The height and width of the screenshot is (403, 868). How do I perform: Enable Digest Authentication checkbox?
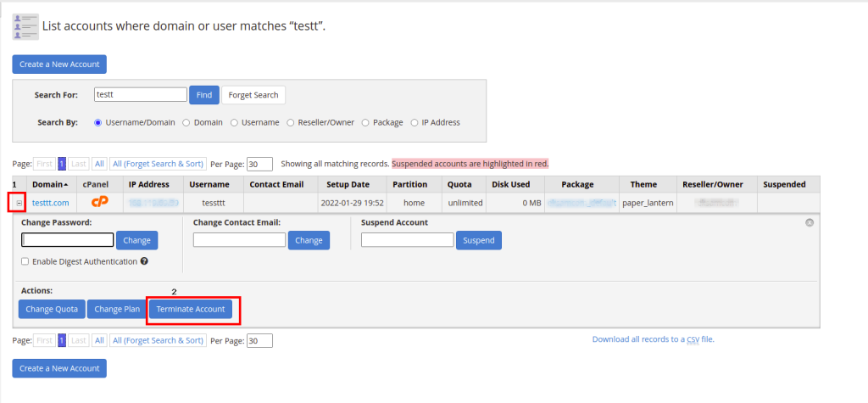(25, 261)
